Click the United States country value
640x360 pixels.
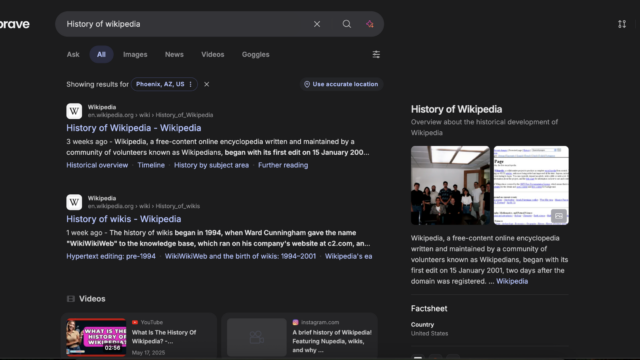429,333
